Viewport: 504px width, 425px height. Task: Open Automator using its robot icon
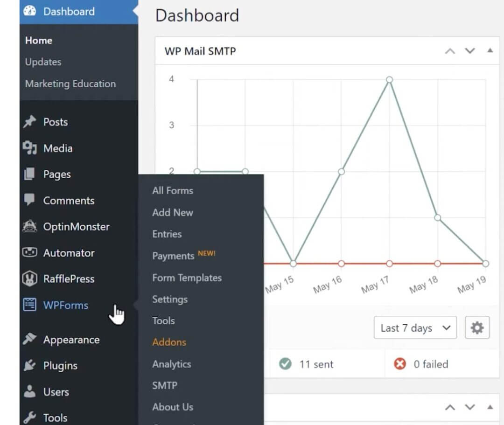coord(30,253)
